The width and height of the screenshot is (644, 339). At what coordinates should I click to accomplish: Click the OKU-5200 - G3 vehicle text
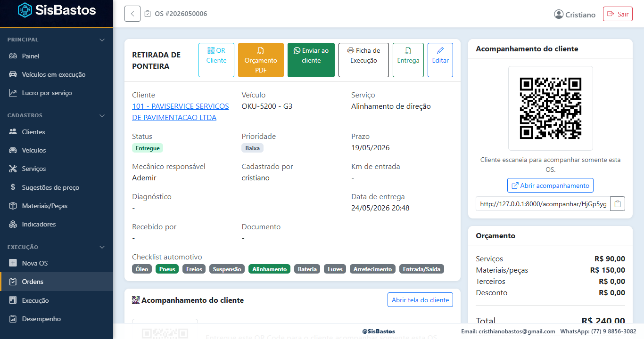[267, 106]
